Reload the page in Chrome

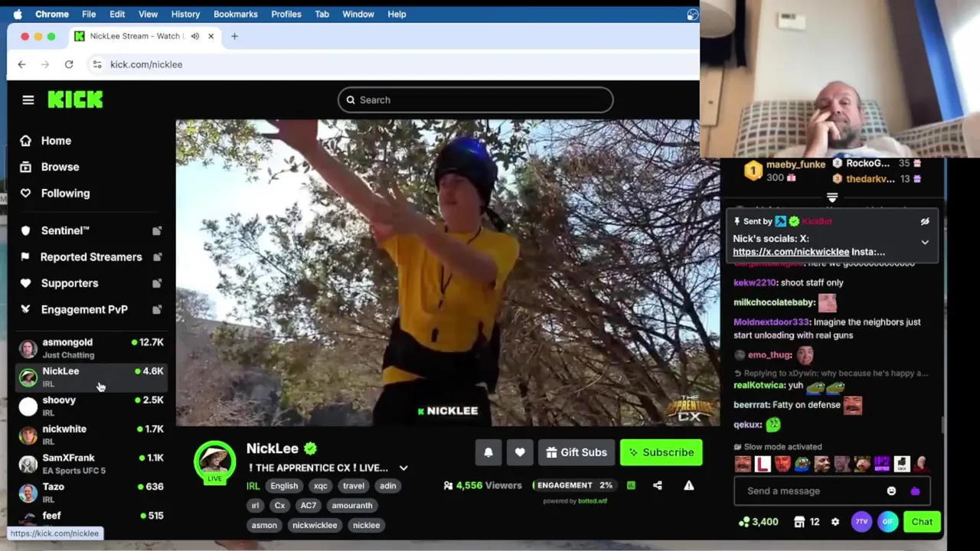[69, 64]
